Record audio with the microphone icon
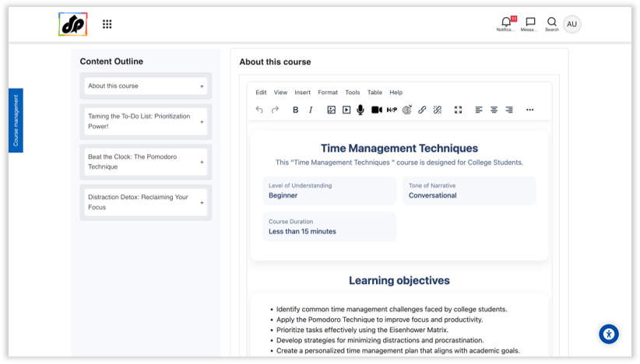Viewport: 640px width, 364px height. [360, 110]
